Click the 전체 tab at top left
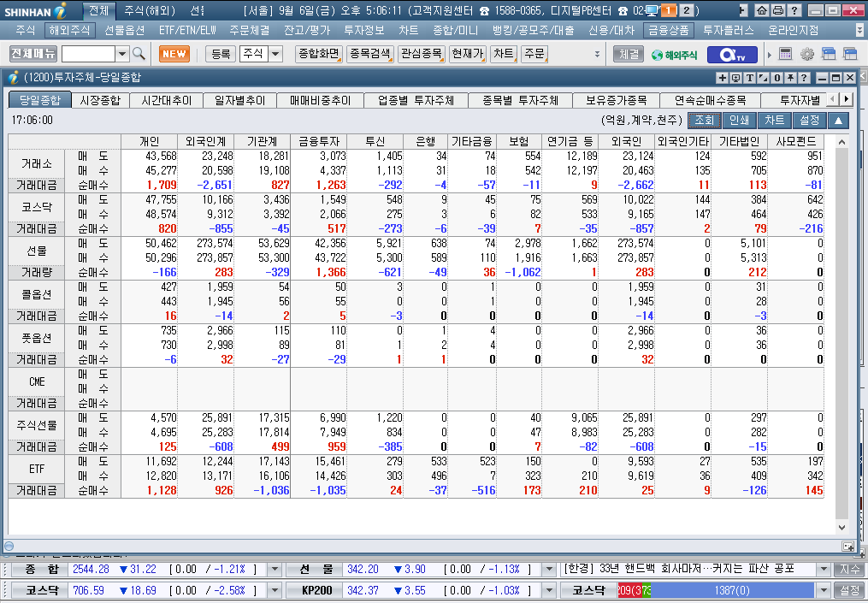The image size is (868, 603). 99,10
